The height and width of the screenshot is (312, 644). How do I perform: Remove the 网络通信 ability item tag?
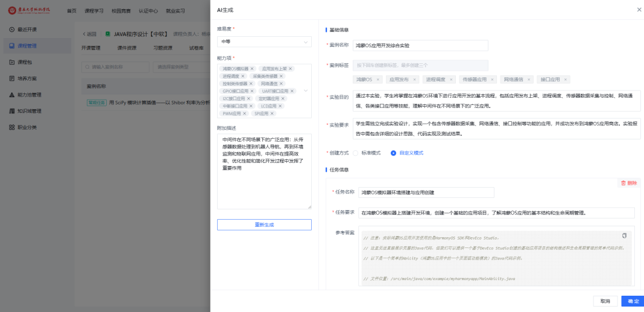(x=281, y=83)
